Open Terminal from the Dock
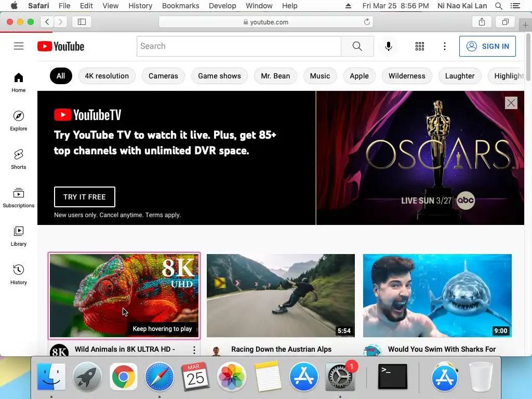 393,377
